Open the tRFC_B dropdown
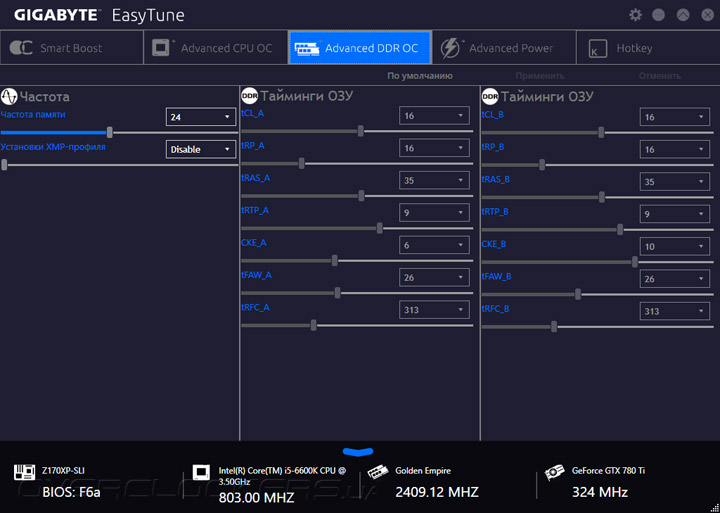The image size is (720, 513). coord(675,311)
